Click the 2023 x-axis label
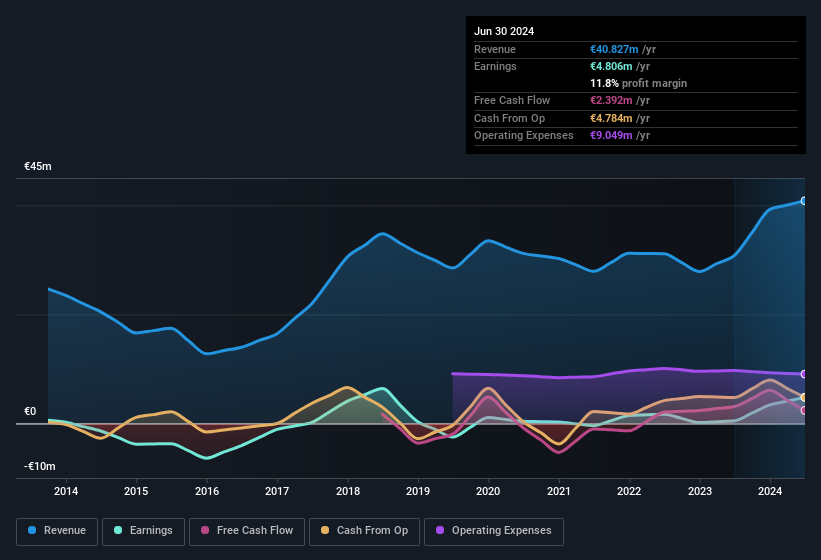 (700, 491)
